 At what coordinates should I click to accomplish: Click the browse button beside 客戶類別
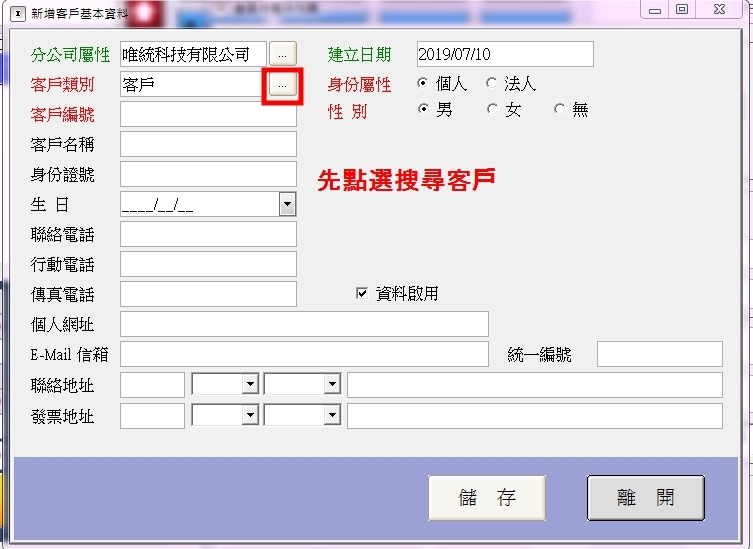(282, 85)
